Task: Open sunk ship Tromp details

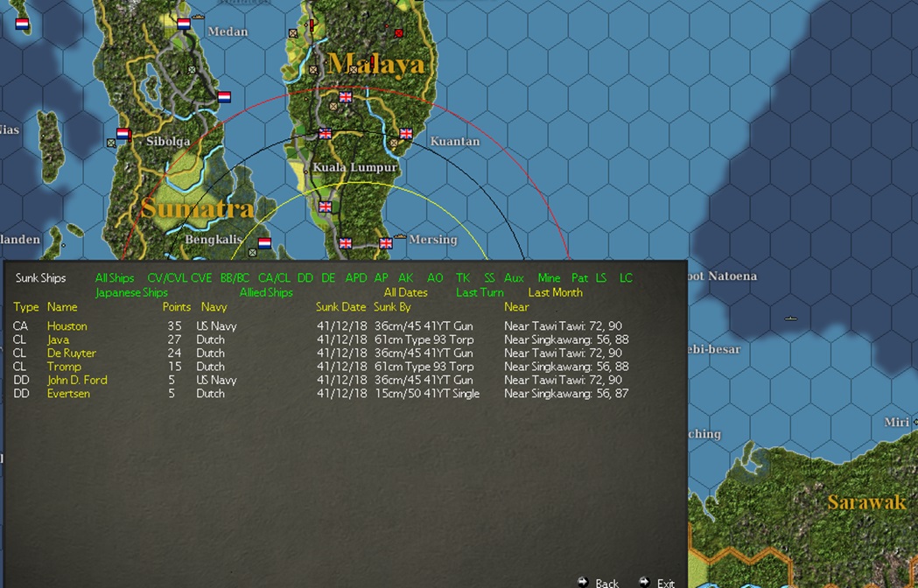Action: (64, 367)
